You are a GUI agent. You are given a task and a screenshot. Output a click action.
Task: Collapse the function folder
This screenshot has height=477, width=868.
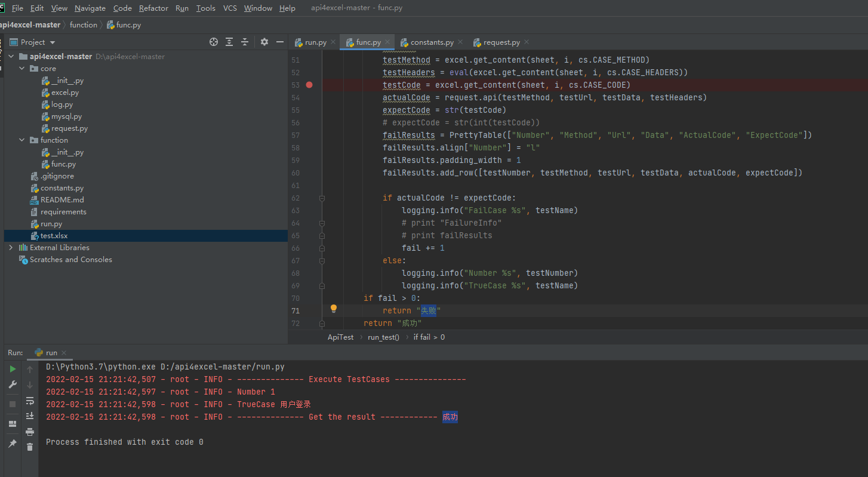(x=22, y=140)
